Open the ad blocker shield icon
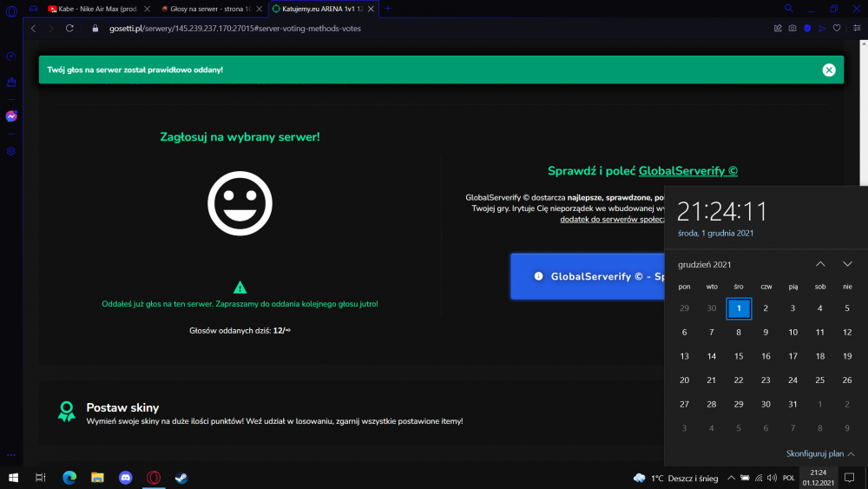The height and width of the screenshot is (489, 868). coord(807,29)
